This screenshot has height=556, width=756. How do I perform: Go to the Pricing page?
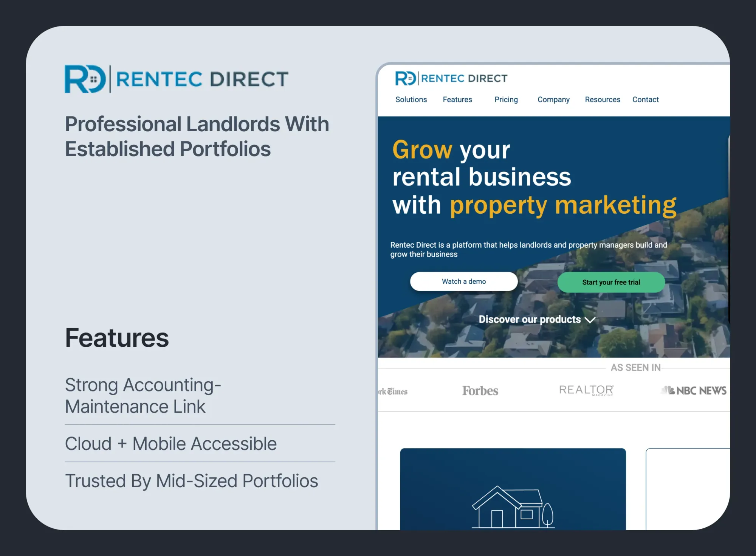point(506,99)
